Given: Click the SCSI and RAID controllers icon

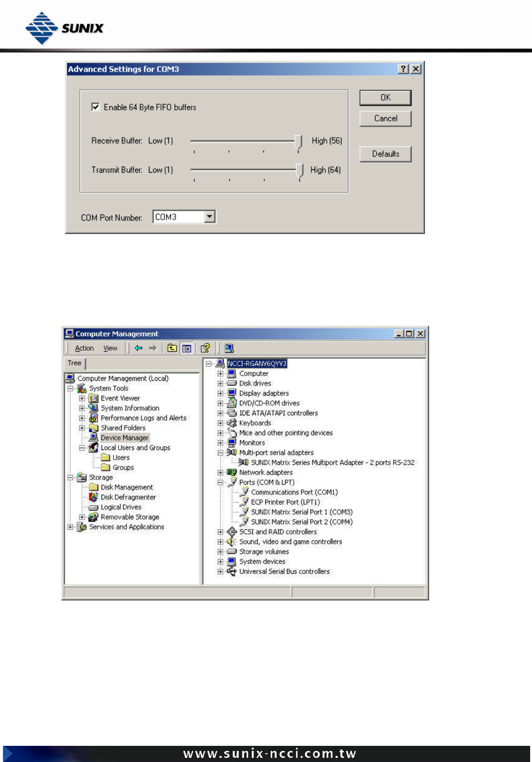Looking at the screenshot, I should click(232, 532).
